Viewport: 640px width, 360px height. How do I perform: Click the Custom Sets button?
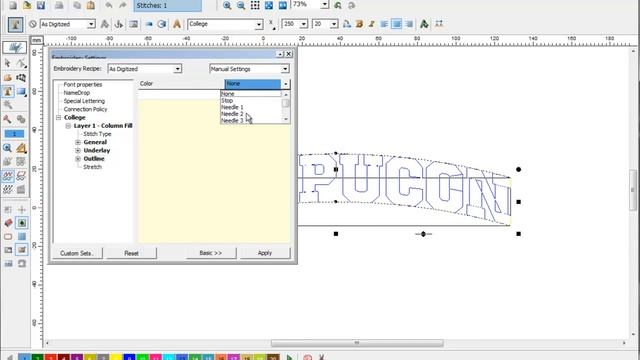tap(77, 253)
